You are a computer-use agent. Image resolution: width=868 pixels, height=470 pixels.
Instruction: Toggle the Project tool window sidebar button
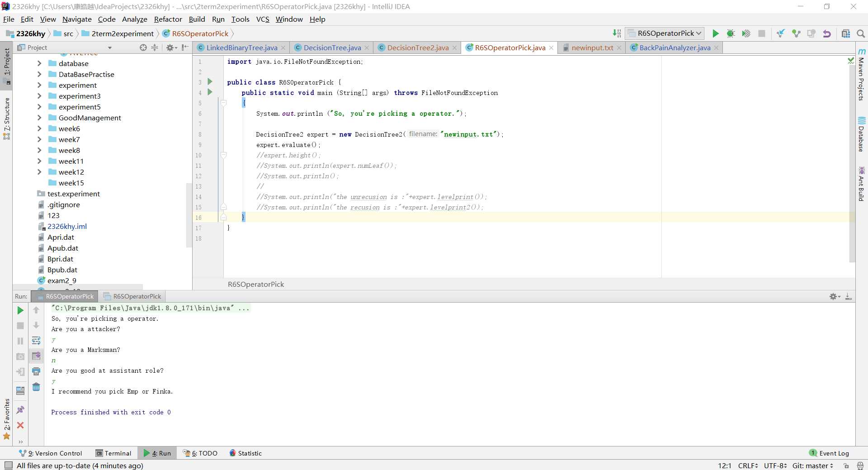pos(6,66)
